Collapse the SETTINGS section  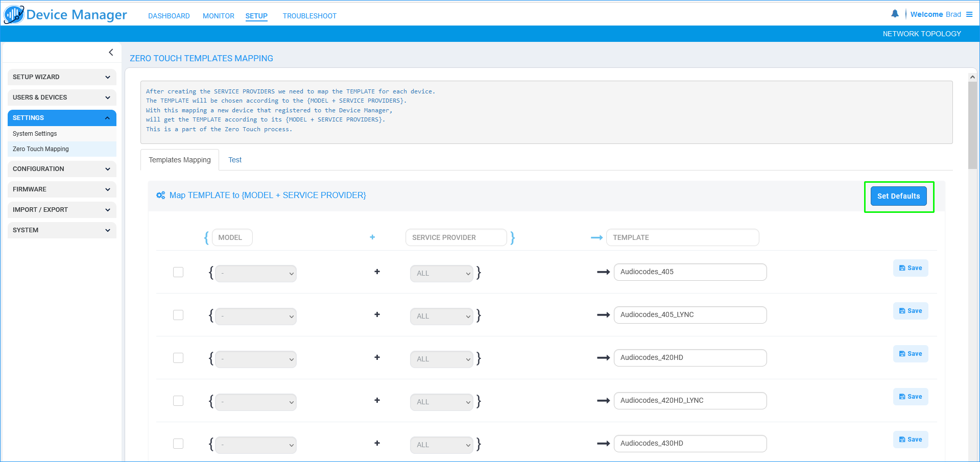(62, 118)
